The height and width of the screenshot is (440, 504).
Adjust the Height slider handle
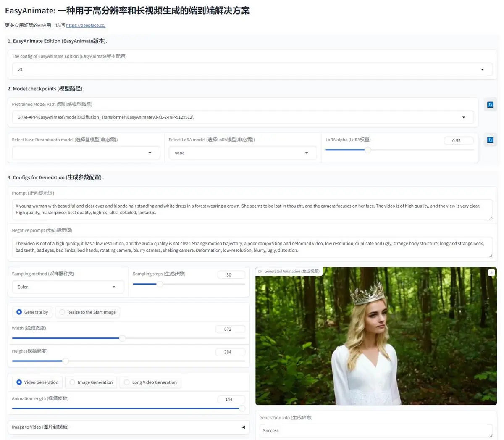(66, 361)
